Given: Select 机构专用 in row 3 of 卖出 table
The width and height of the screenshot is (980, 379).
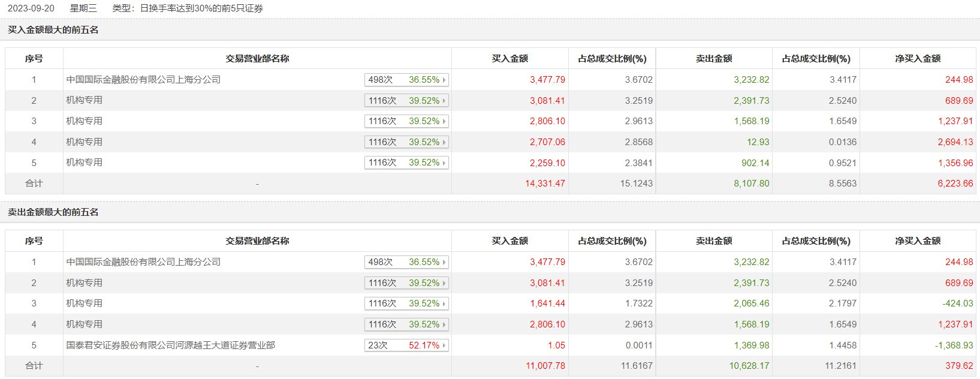Looking at the screenshot, I should click(x=85, y=303).
